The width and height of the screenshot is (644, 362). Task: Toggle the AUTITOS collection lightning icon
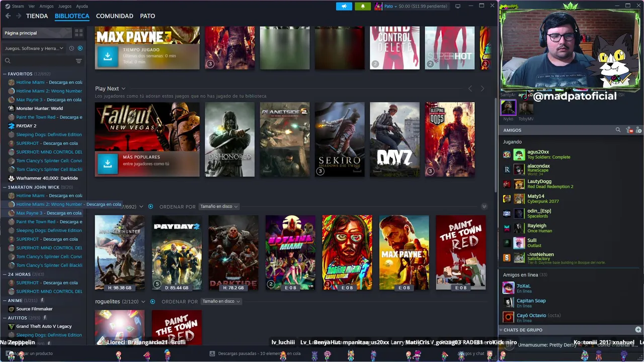point(44,318)
